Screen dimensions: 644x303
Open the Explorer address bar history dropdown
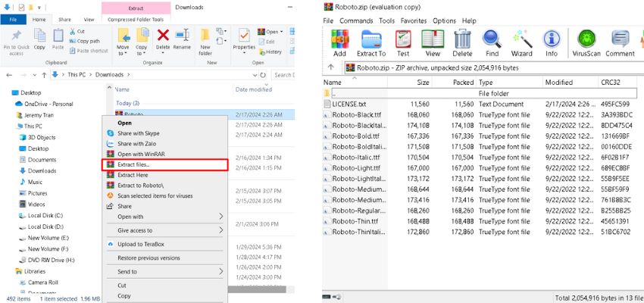(255, 75)
